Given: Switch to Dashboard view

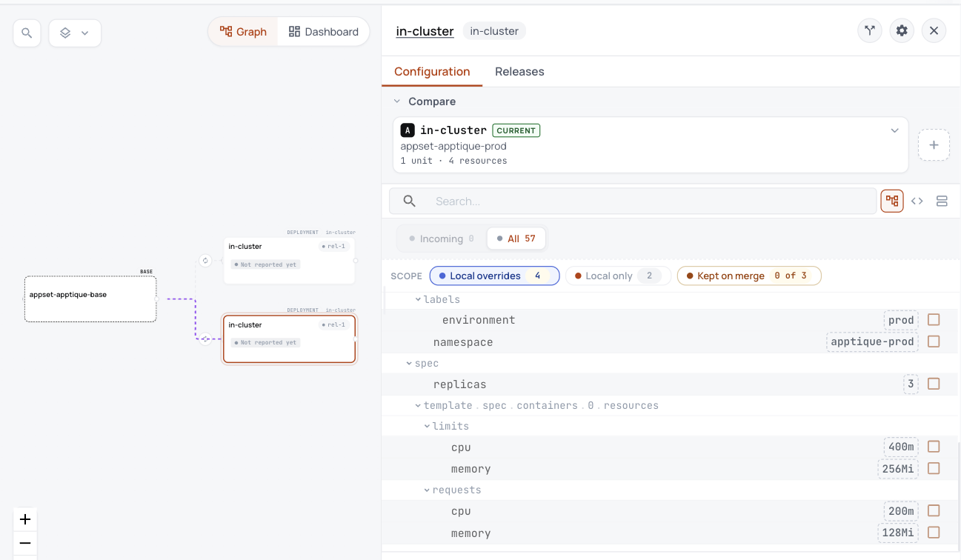Looking at the screenshot, I should 323,32.
